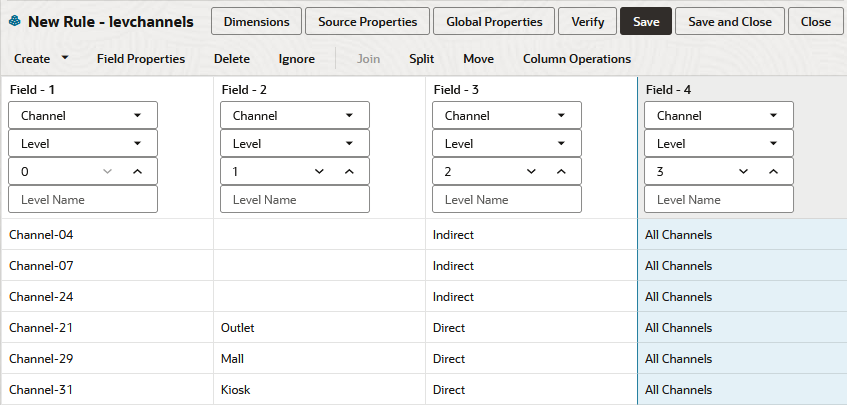
Task: Decrease level number in Field - 2
Action: (319, 172)
